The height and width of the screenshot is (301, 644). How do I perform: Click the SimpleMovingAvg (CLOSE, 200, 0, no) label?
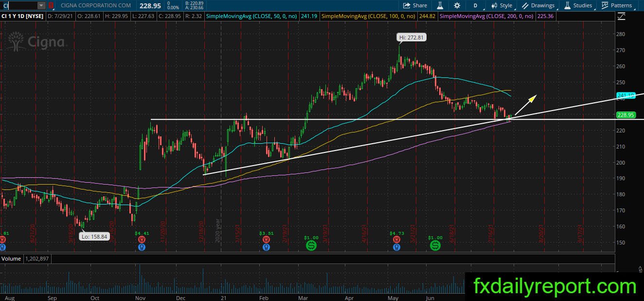(486, 16)
